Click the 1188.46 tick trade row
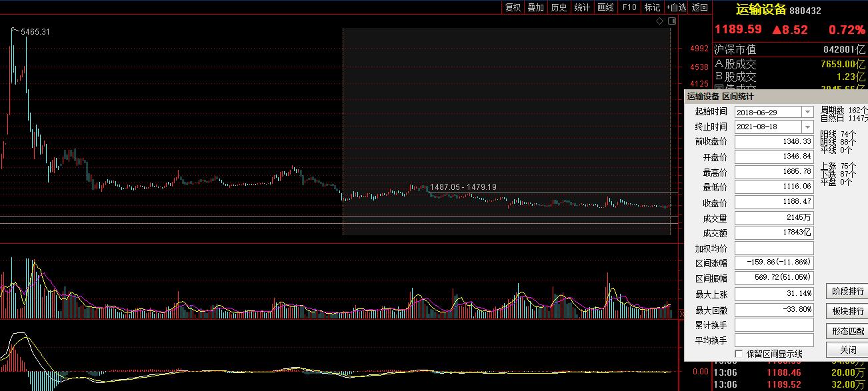The width and height of the screenshot is (868, 391). (x=790, y=372)
